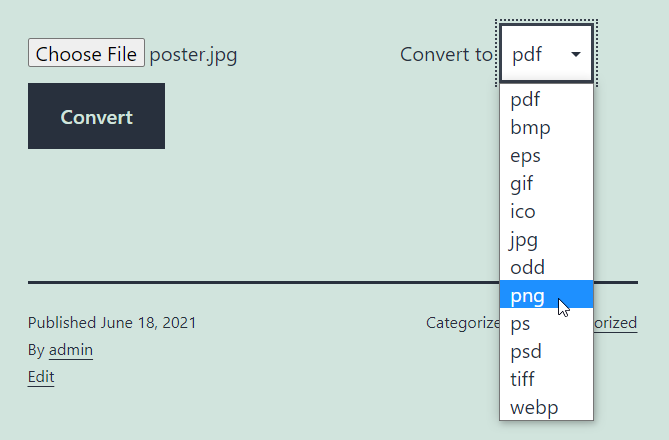Select the odd format option
Image resolution: width=669 pixels, height=440 pixels.
click(x=546, y=267)
